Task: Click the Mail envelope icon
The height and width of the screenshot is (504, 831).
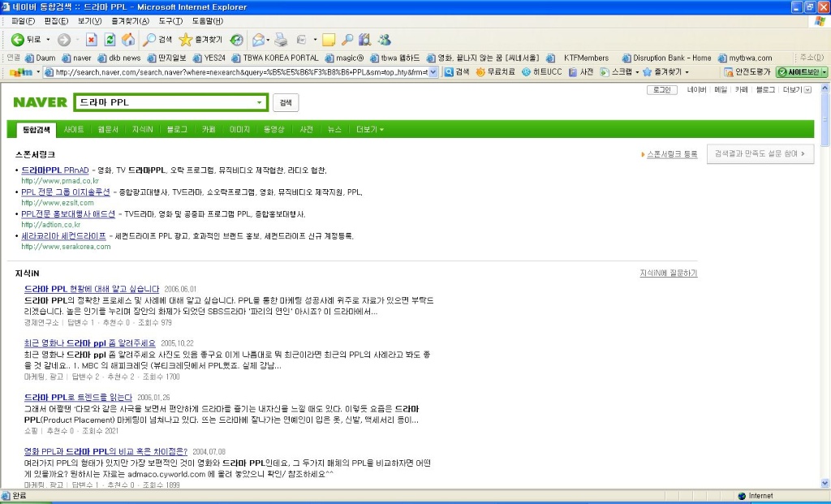Action: click(258, 40)
